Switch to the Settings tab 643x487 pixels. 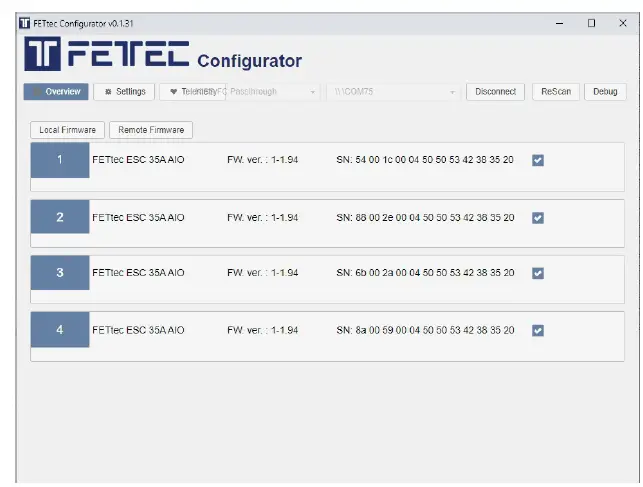(x=124, y=91)
